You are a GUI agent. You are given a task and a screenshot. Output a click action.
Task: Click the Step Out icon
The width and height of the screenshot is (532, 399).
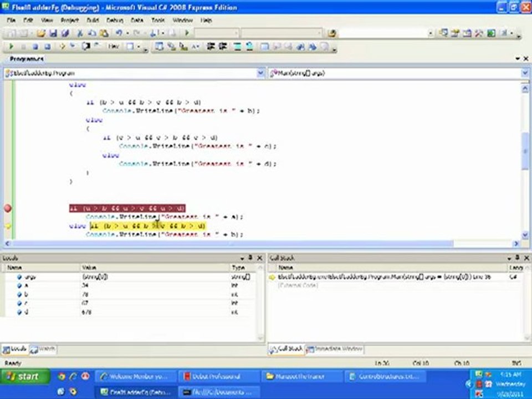(98, 47)
